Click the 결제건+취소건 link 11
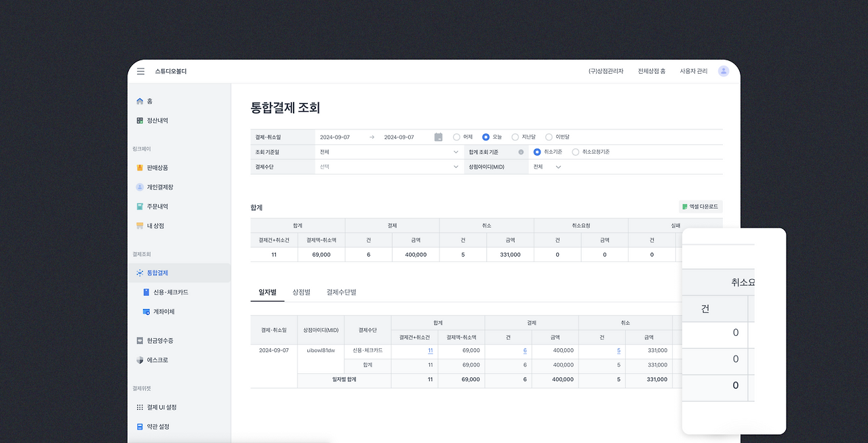The height and width of the screenshot is (443, 868). [430, 350]
